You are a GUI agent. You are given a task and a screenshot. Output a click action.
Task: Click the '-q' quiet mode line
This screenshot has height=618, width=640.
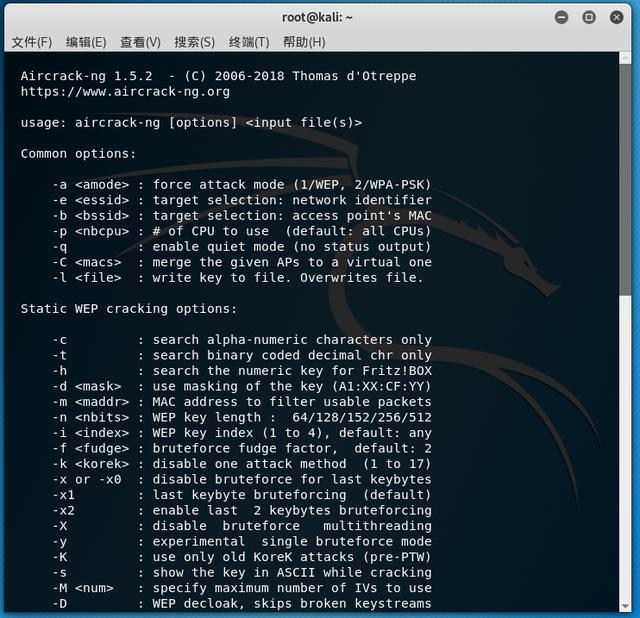[242, 247]
